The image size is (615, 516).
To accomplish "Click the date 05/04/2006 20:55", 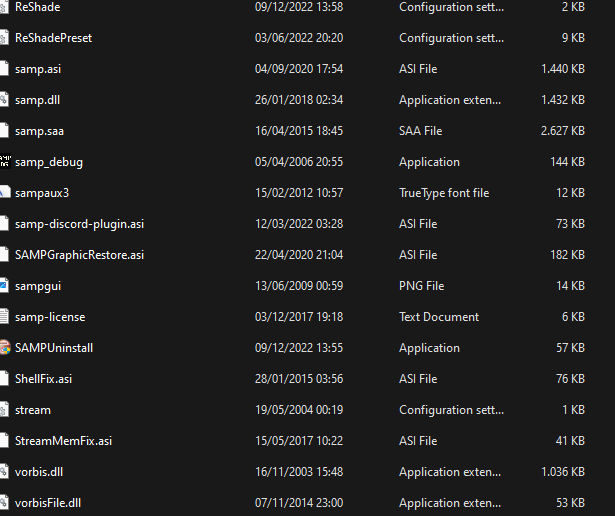I will tap(299, 162).
